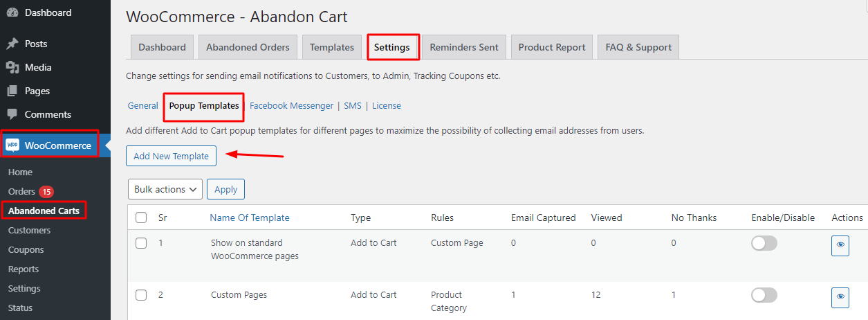Open the template number 2 link
The image size is (868, 320).
click(160, 295)
